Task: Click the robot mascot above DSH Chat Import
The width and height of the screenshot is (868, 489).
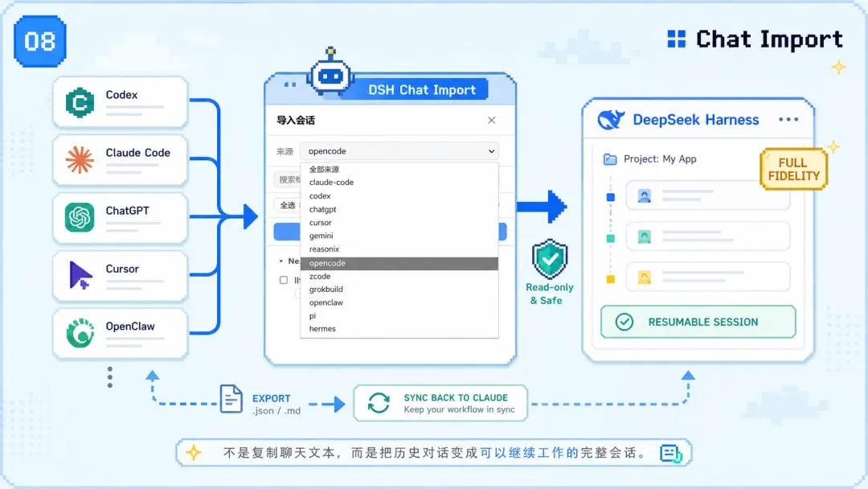Action: coord(330,72)
